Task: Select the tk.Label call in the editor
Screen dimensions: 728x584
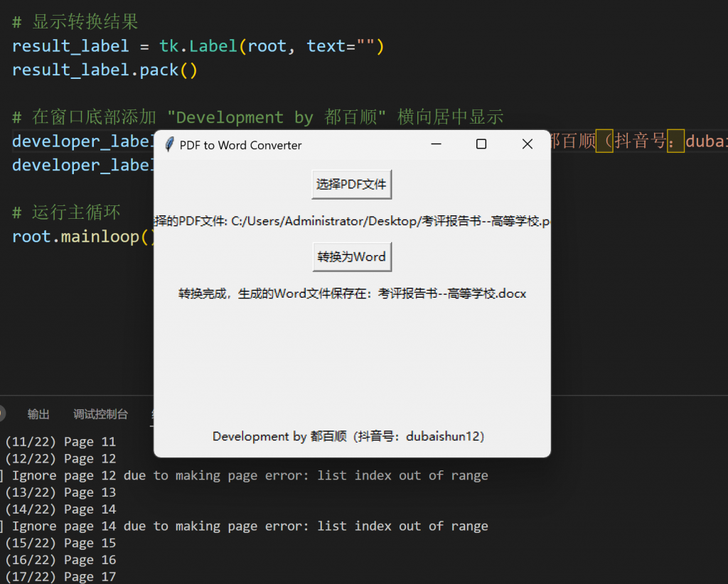Action: coord(198,45)
